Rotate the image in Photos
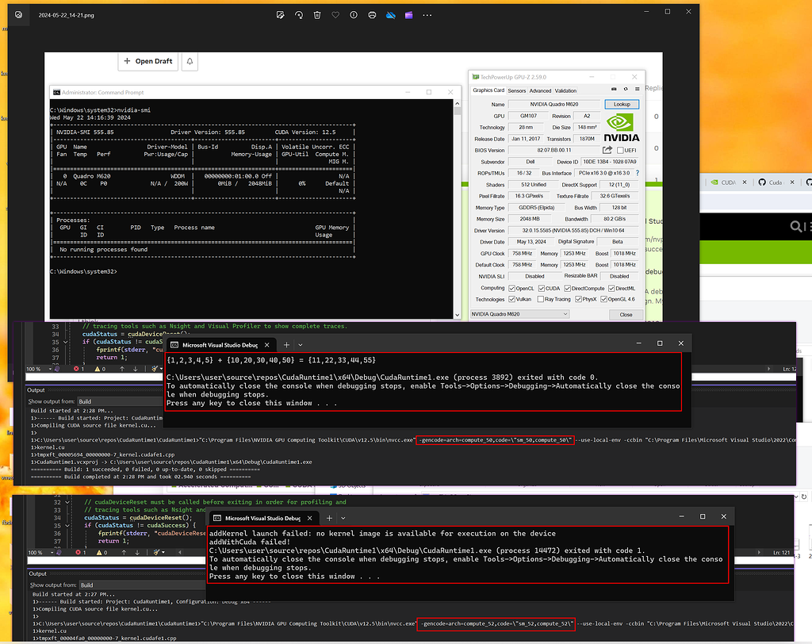812x644 pixels. [300, 14]
